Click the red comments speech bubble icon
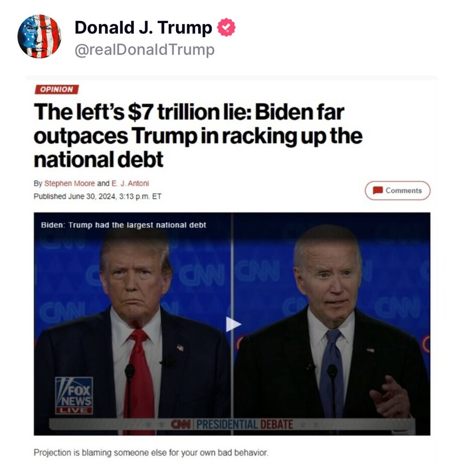 click(378, 190)
